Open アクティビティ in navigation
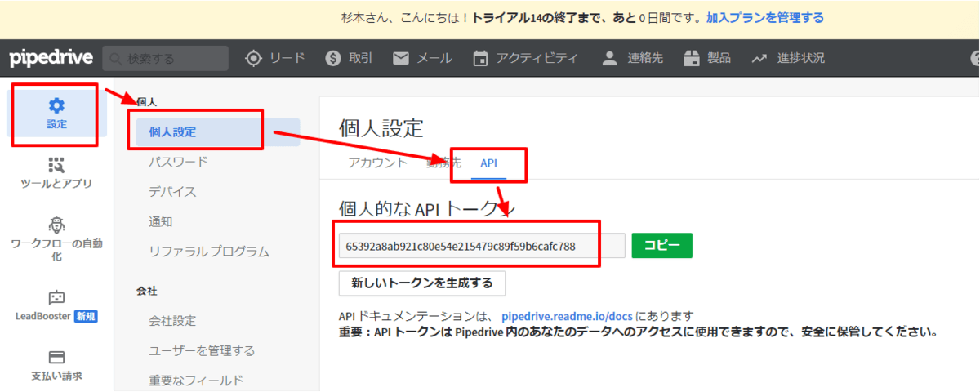The width and height of the screenshot is (980, 392). pyautogui.click(x=525, y=58)
